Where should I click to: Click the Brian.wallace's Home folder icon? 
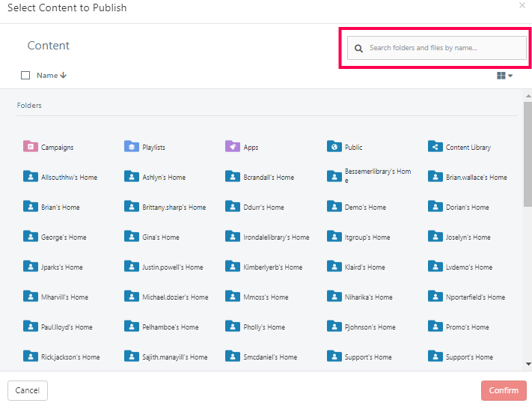point(435,176)
